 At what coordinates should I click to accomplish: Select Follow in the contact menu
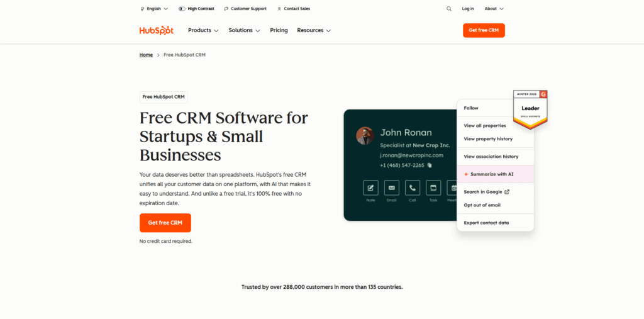471,108
